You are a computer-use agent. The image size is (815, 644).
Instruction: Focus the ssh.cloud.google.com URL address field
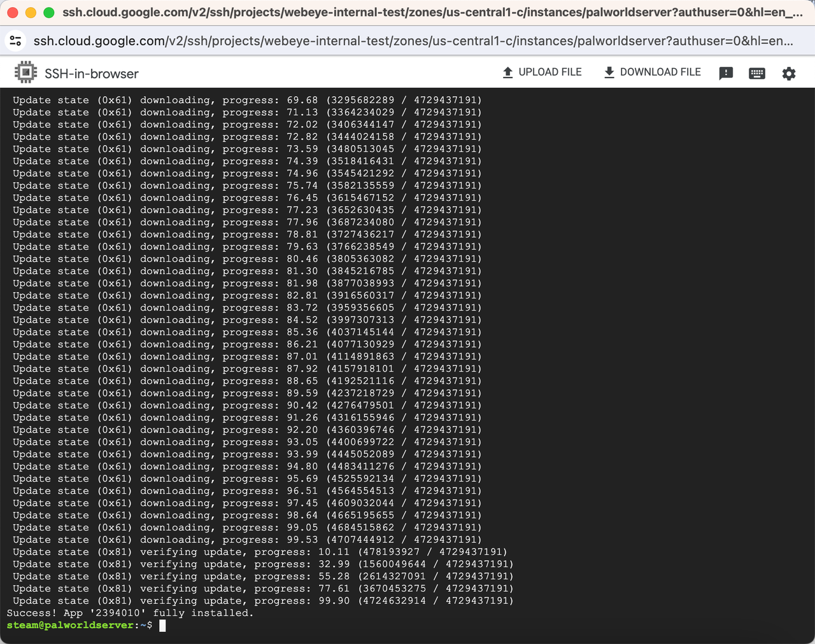413,41
